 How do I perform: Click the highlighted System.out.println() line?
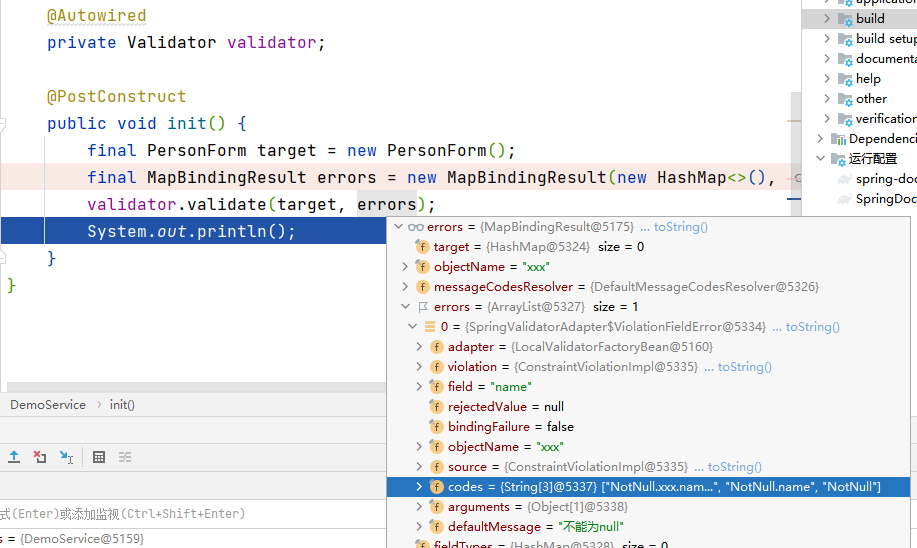click(x=193, y=232)
